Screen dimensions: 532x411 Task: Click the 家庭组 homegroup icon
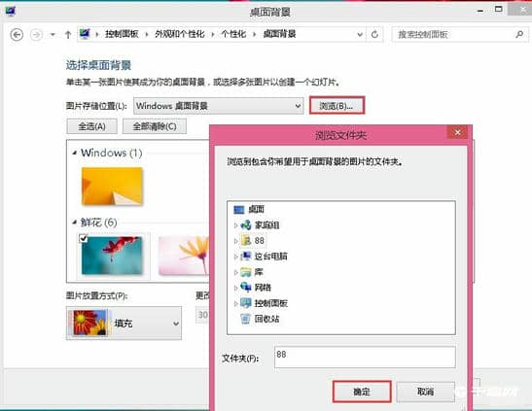coord(246,225)
